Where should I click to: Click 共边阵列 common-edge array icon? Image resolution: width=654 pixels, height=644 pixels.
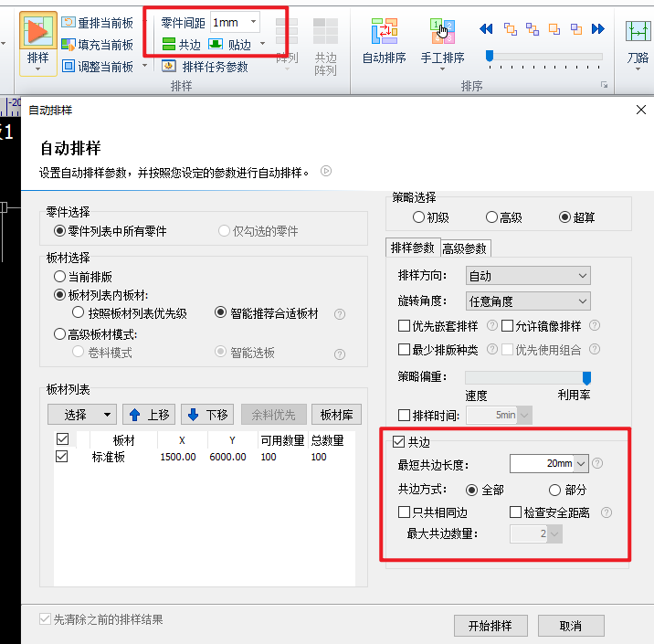click(325, 31)
